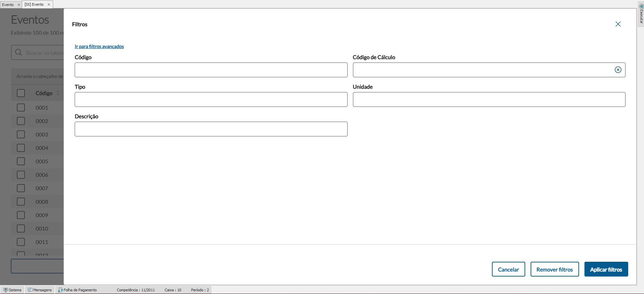Check the row 0006 checkbox
This screenshot has width=644, height=294.
point(21,175)
